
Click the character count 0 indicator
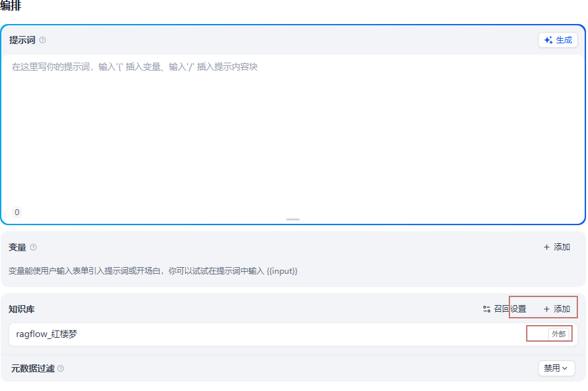point(16,212)
